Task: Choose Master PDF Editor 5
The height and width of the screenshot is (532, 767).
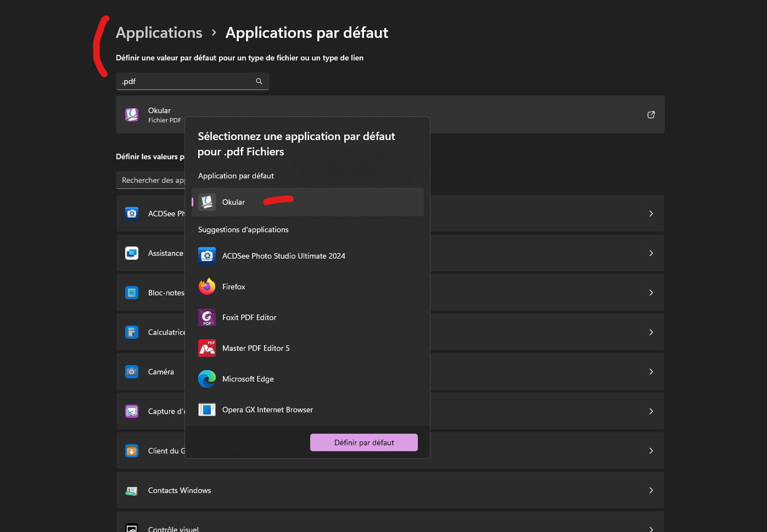Action: [307, 348]
